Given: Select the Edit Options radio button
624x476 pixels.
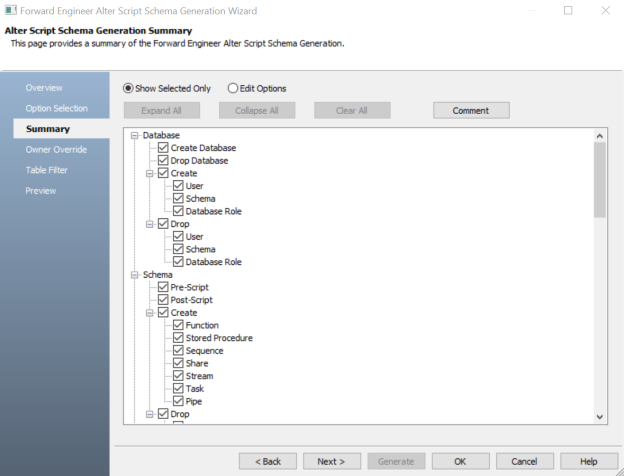Looking at the screenshot, I should tap(233, 88).
